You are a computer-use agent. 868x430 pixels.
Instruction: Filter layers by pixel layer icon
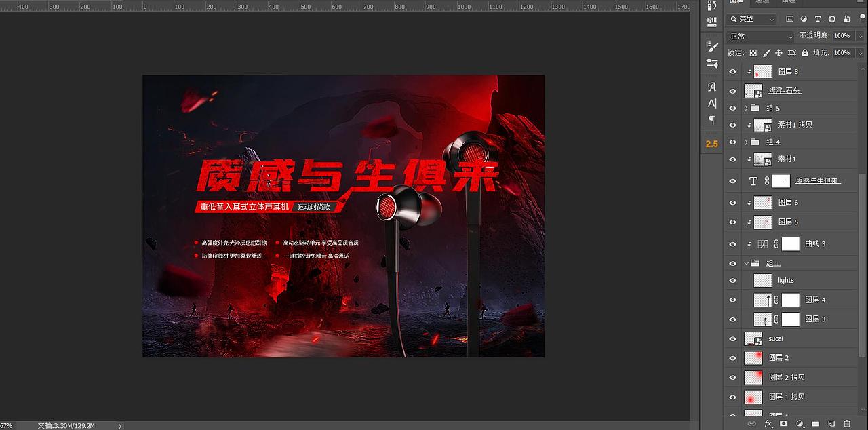tap(791, 19)
